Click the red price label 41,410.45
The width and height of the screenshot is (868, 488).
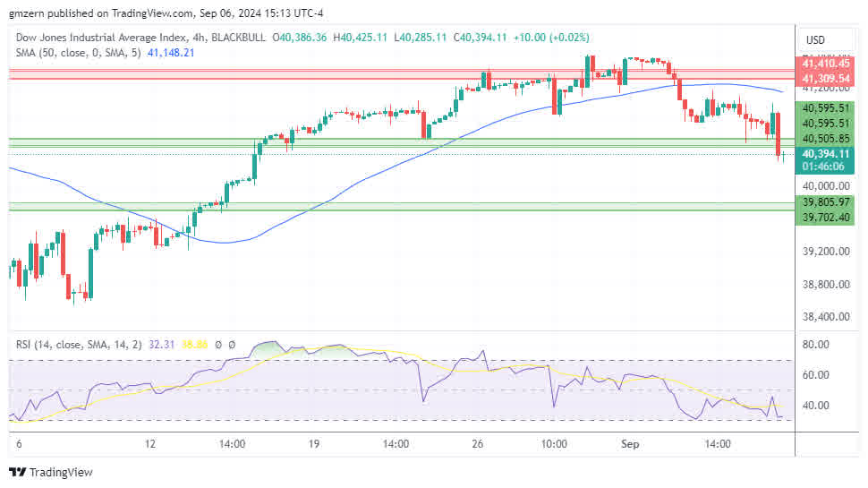(825, 64)
